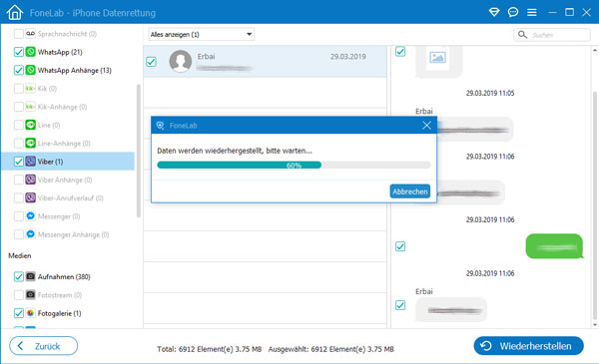
Task: Click the Kik-Anhänge (0) label
Action: (x=62, y=107)
